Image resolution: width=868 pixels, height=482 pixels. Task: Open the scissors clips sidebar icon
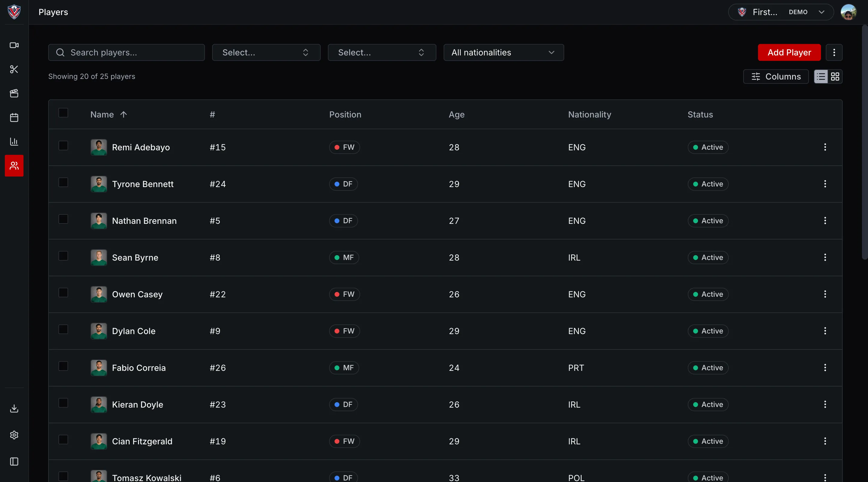coord(14,69)
